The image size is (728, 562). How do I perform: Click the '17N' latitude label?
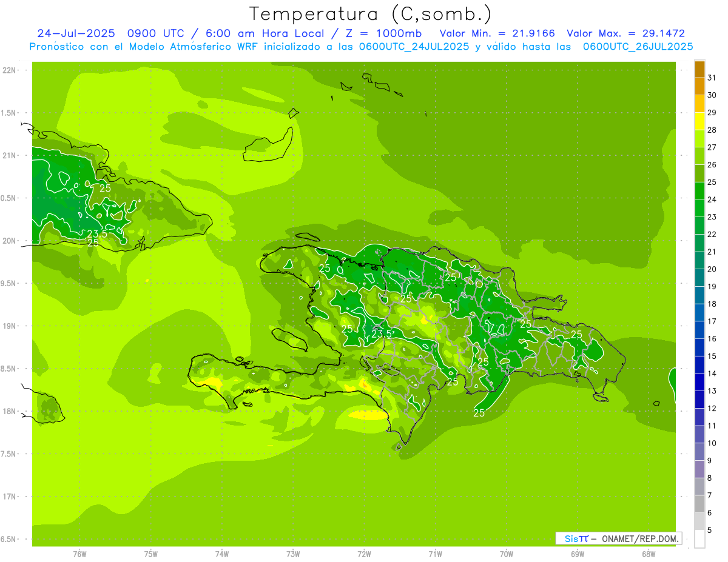coord(9,497)
